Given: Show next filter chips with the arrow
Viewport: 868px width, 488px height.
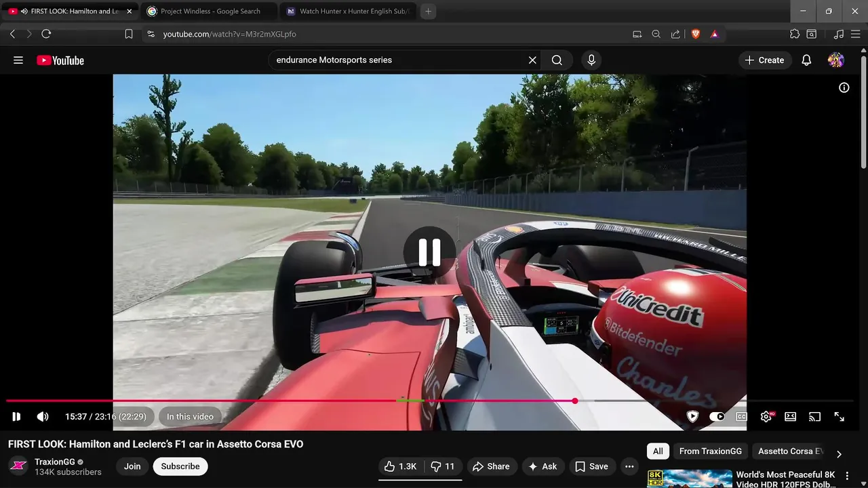Looking at the screenshot, I should click(x=839, y=454).
